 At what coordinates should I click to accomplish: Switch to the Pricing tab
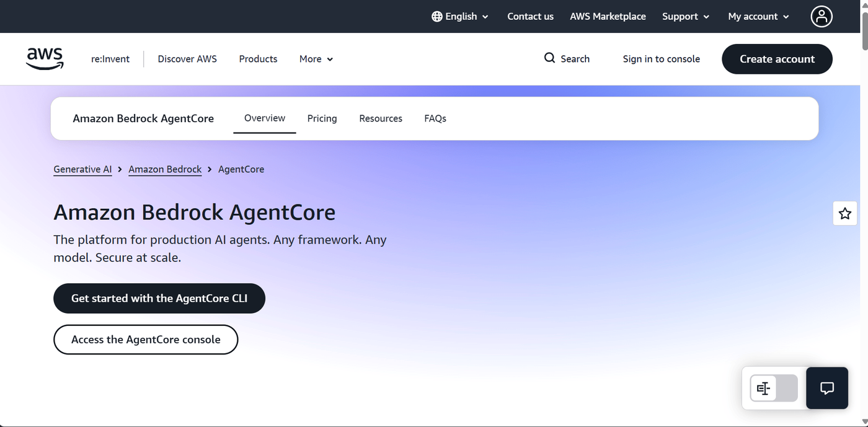pyautogui.click(x=322, y=118)
